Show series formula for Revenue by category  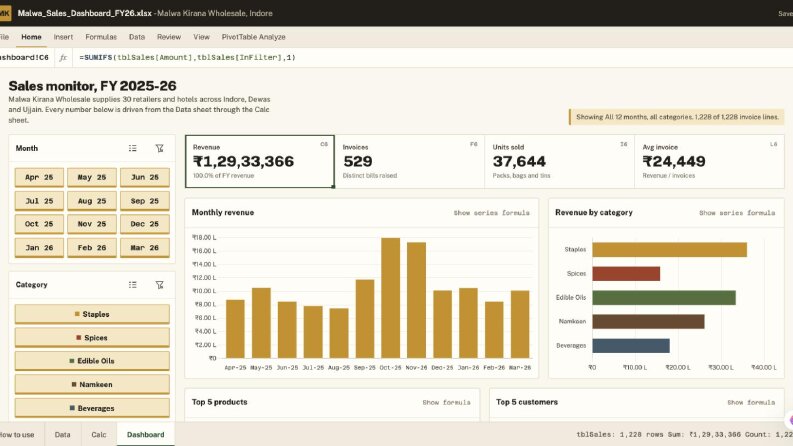(737, 213)
